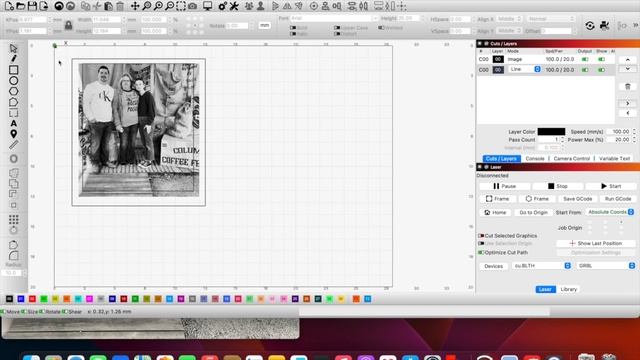This screenshot has width=640, height=360.
Task: Select the Image layer 00 color swatch
Action: [x=498, y=59]
